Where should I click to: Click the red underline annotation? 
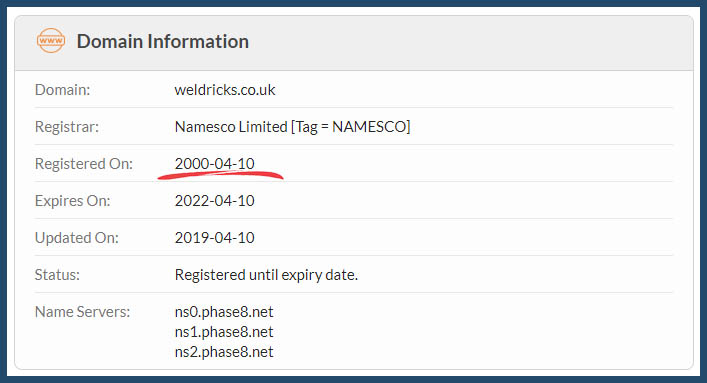(220, 175)
